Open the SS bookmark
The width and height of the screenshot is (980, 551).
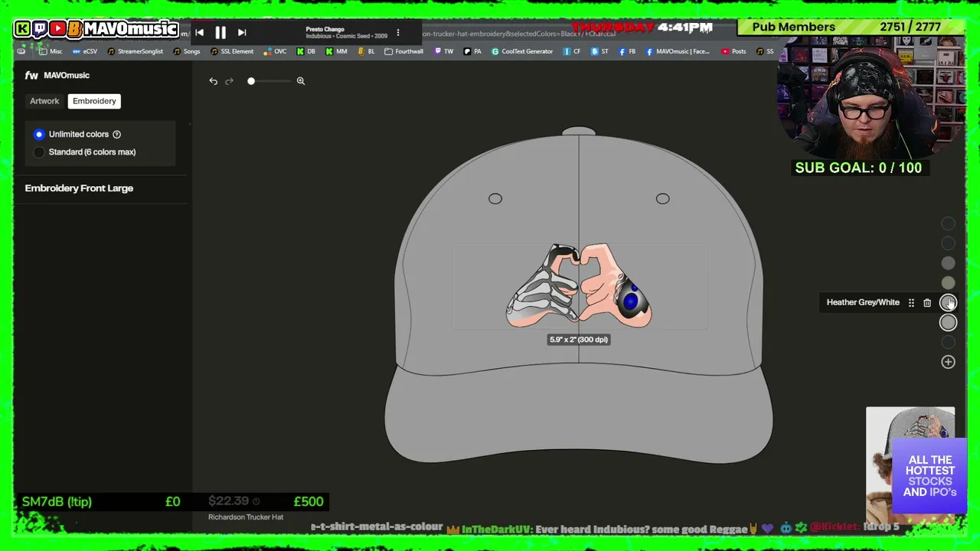765,51
